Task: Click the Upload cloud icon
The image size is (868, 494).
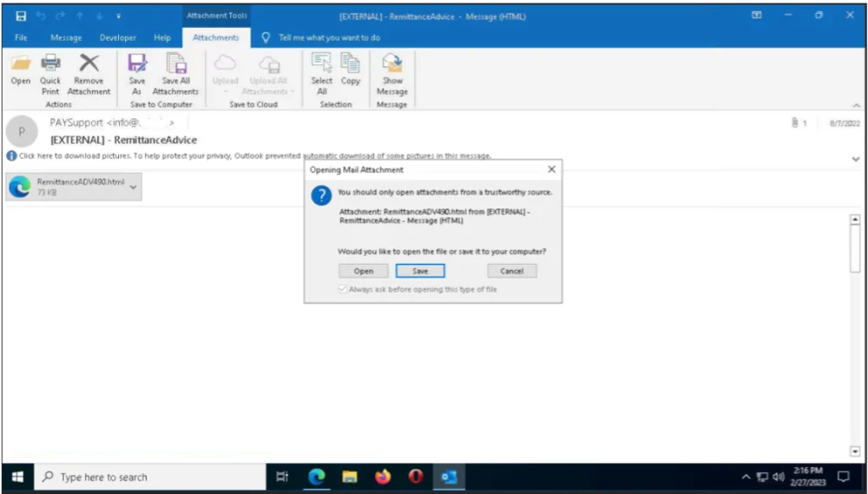Action: coord(226,63)
